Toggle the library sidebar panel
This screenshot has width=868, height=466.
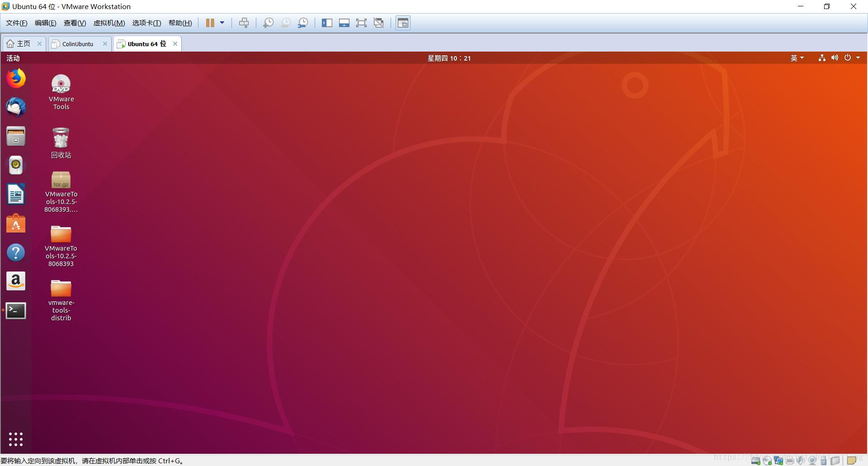(x=327, y=23)
